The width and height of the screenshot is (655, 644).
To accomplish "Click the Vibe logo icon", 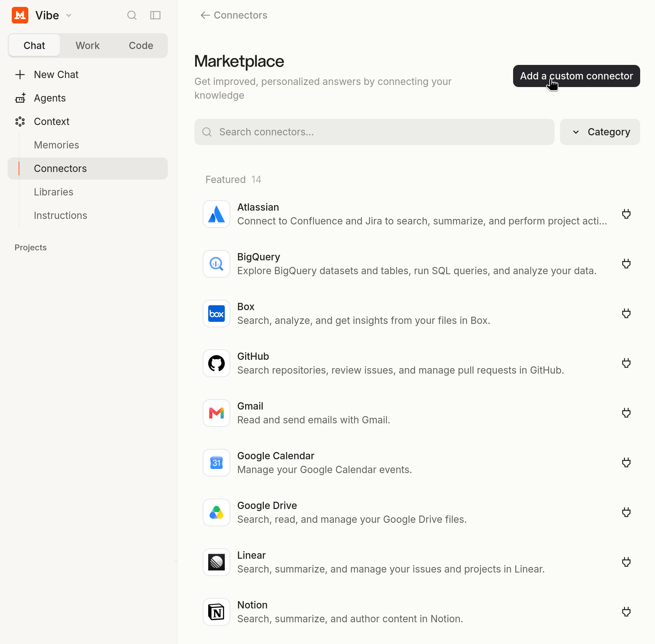I will pos(20,15).
